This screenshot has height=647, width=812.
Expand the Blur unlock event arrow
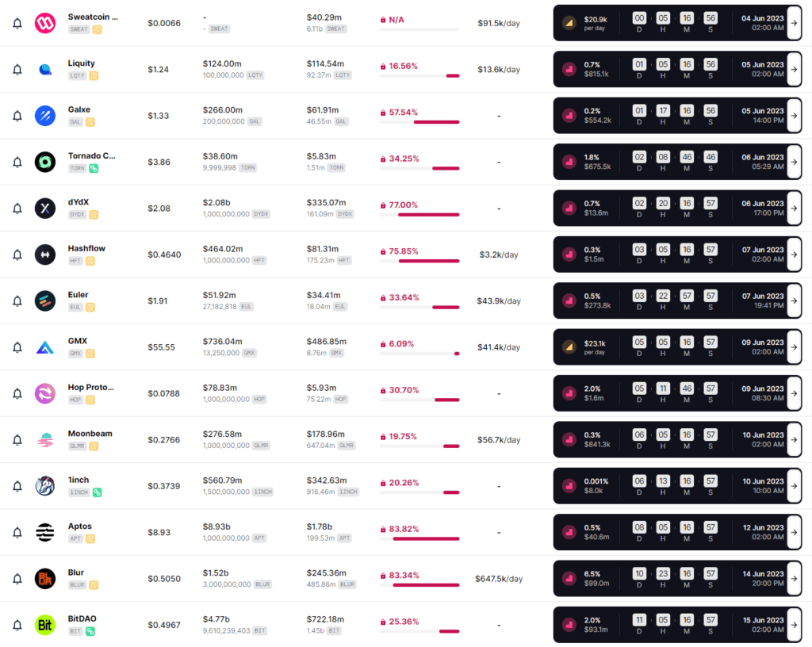pyautogui.click(x=794, y=579)
